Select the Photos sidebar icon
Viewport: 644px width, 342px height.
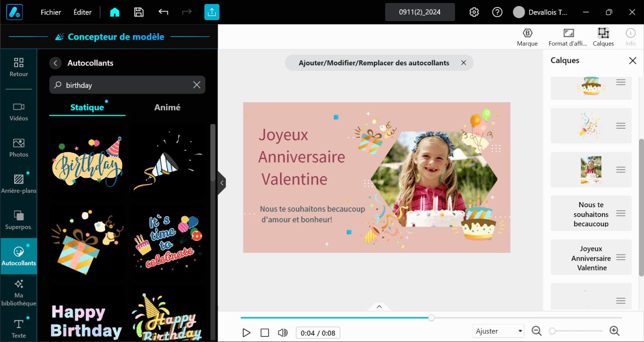tap(19, 148)
